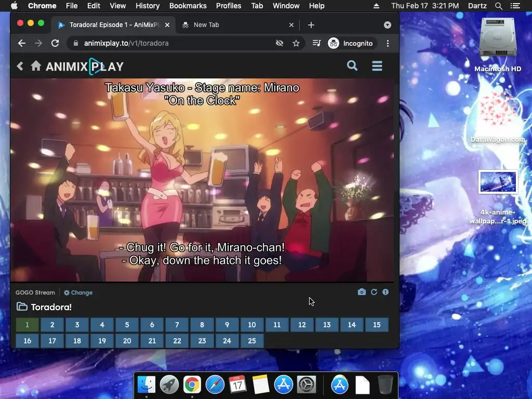Image resolution: width=532 pixels, height=399 pixels.
Task: Reload the page
Action: [55, 43]
